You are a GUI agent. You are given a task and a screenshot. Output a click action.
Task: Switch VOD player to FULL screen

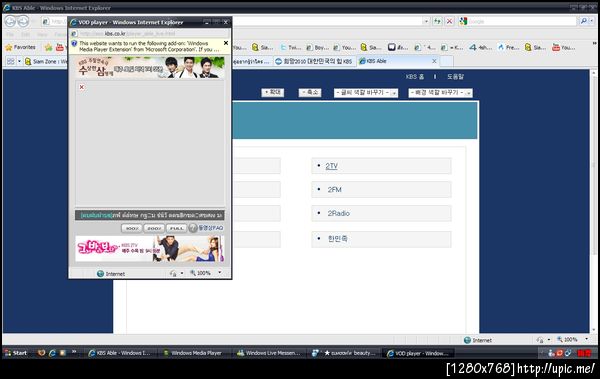pos(177,228)
